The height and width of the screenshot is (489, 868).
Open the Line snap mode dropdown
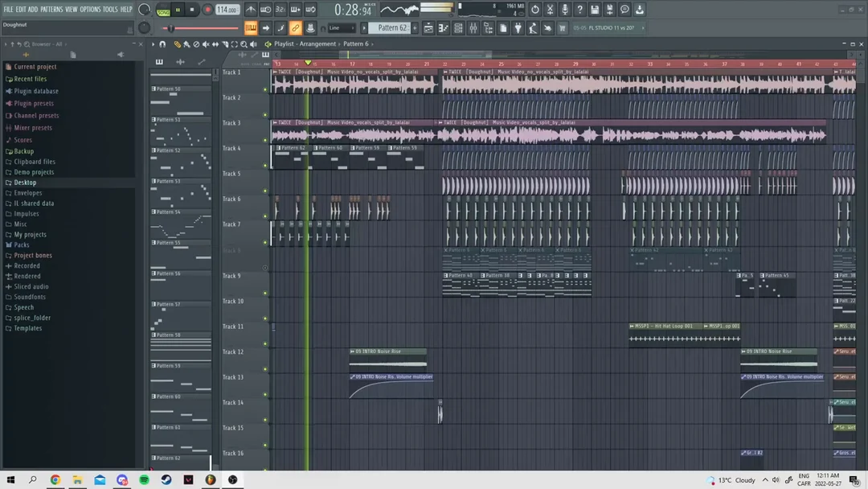pyautogui.click(x=341, y=28)
